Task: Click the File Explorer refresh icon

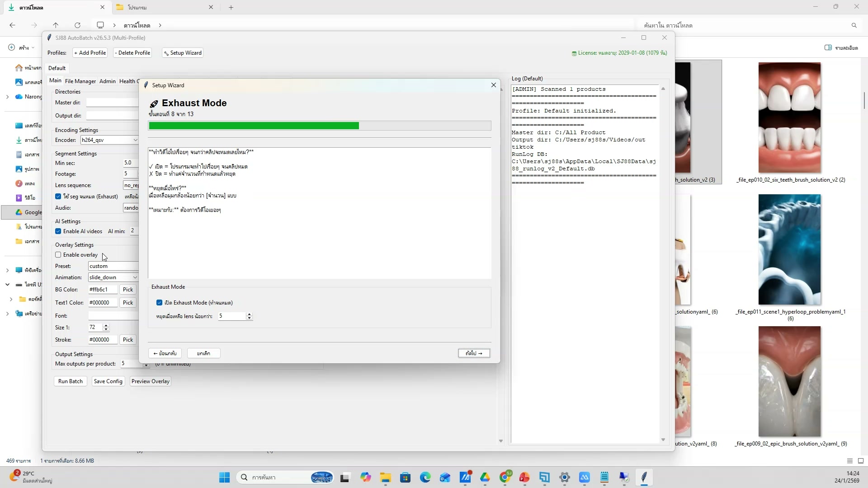Action: tap(77, 25)
